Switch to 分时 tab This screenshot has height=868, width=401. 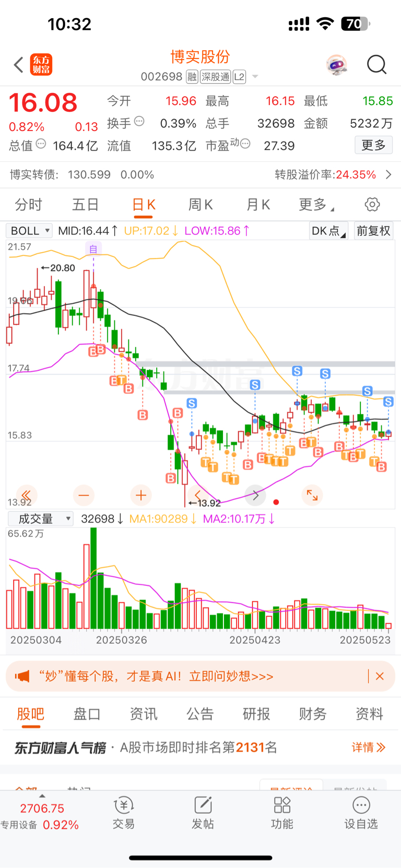(28, 205)
